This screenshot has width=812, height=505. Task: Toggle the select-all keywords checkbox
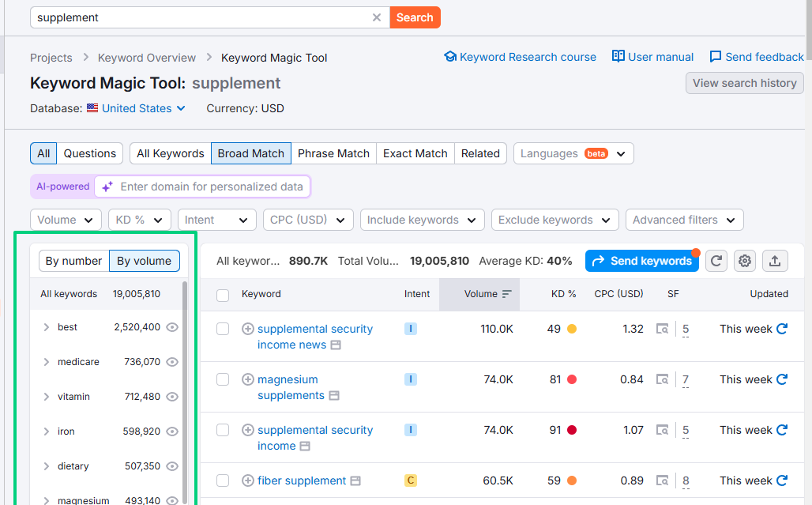click(223, 296)
